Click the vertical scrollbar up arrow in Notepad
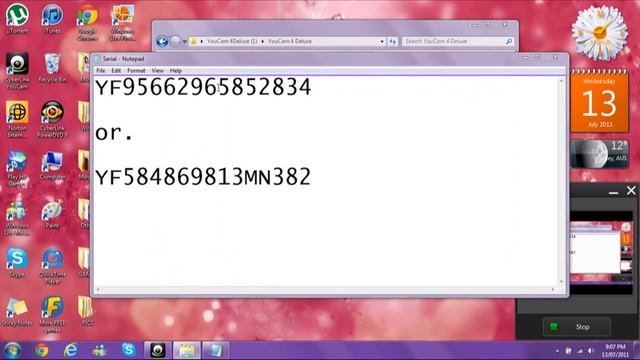Image resolution: width=640 pixels, height=360 pixels. 561,81
